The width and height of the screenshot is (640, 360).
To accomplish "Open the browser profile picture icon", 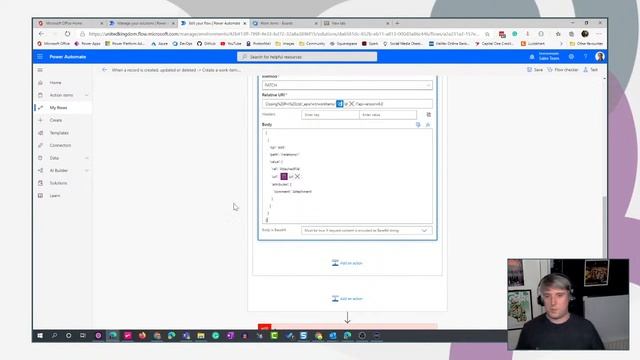I will click(585, 34).
